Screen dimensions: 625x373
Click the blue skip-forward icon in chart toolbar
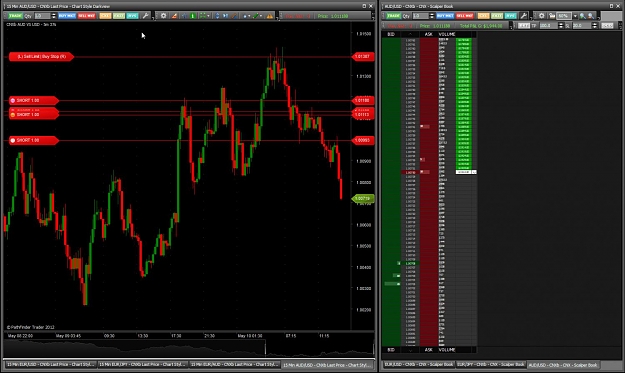pos(226,16)
